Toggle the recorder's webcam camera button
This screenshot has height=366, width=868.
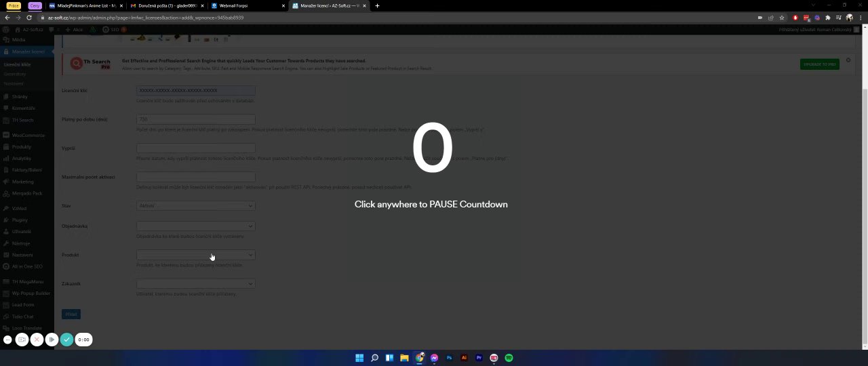(x=22, y=340)
